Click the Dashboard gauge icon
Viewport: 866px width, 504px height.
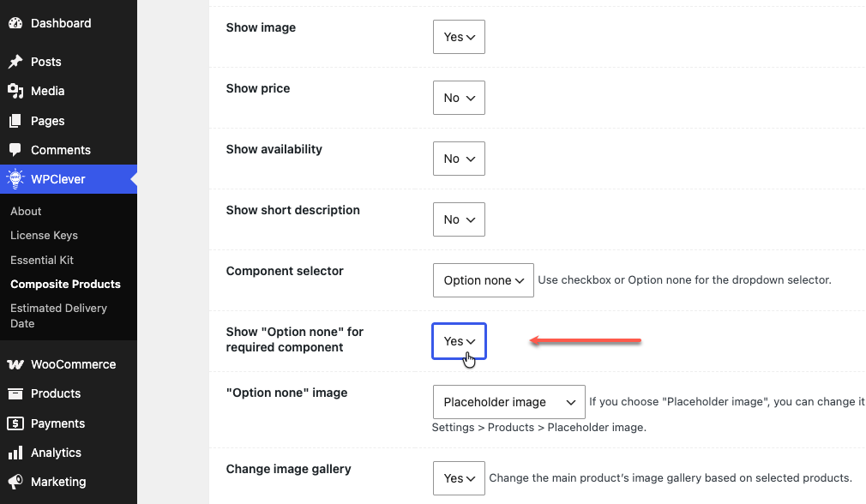(15, 23)
